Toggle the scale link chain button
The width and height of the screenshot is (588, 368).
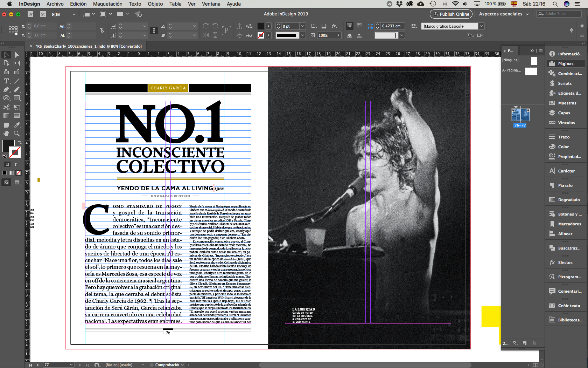(x=154, y=30)
